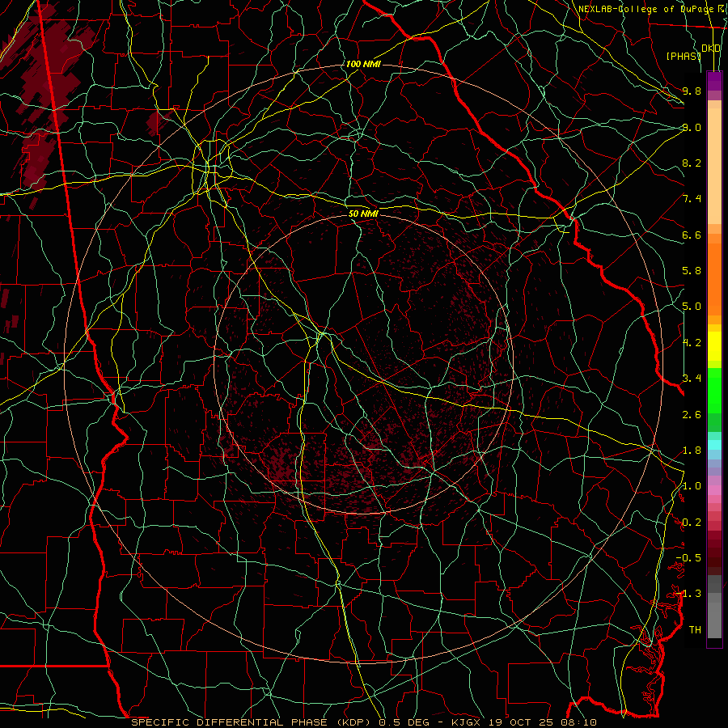Screen dimensions: 728x728
Task: Click the 5.0 scale value
Action: pos(692,307)
